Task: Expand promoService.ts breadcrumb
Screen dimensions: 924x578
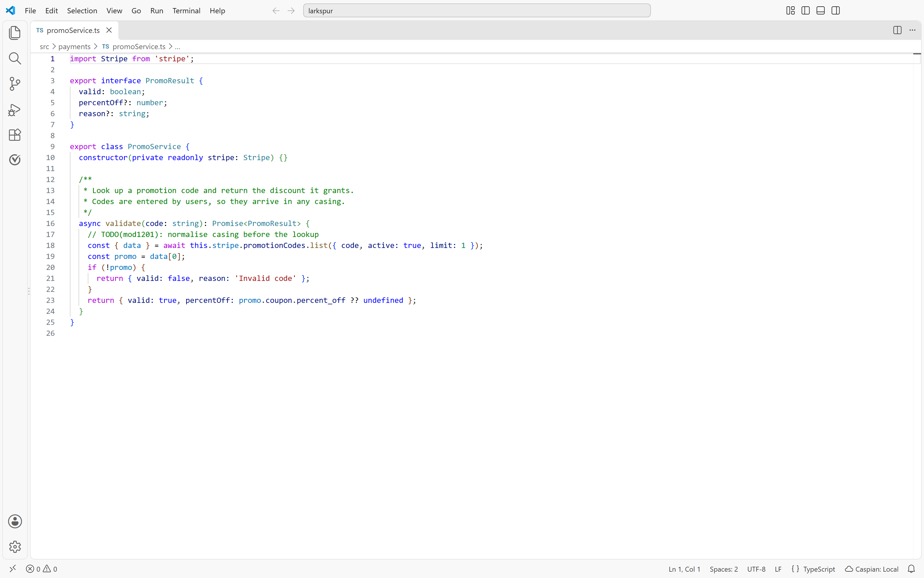Action: (x=139, y=47)
